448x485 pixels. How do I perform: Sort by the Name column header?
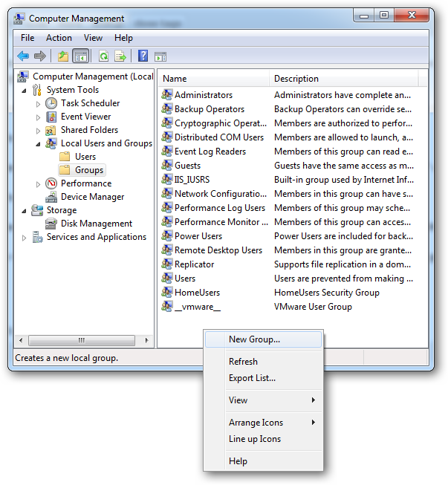214,79
